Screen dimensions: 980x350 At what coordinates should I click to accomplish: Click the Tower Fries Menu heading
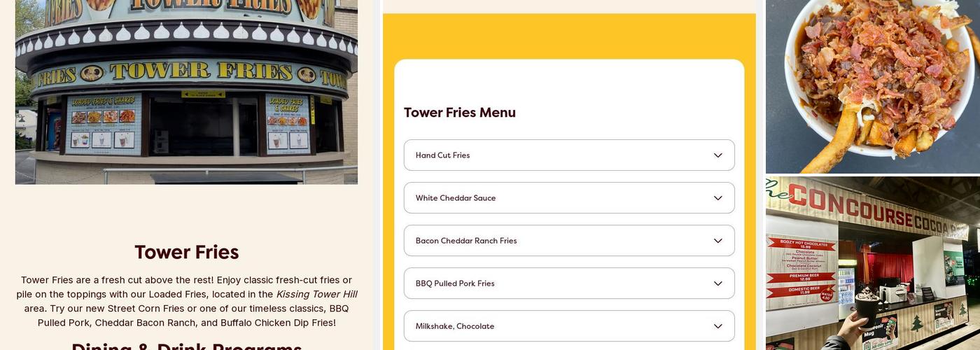460,113
